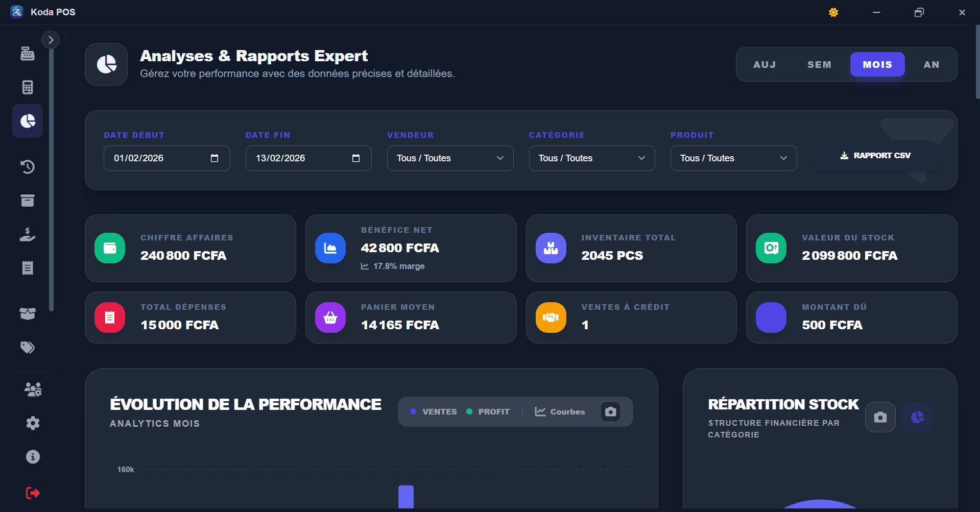
Task: Expand the Catégorie dropdown
Action: tap(592, 158)
